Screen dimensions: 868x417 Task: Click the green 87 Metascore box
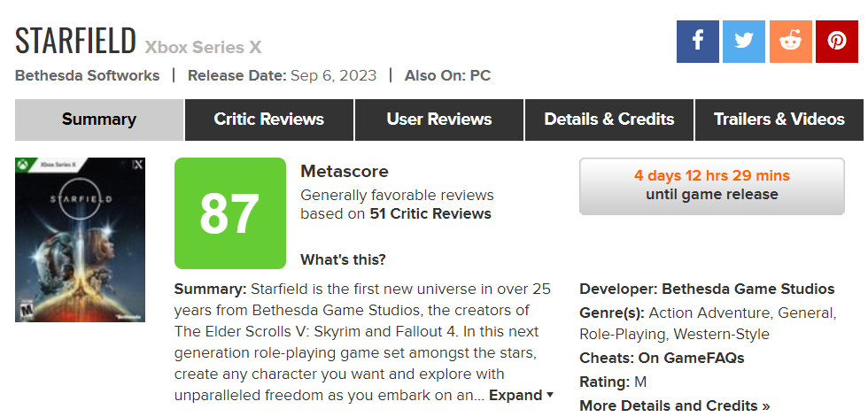click(x=230, y=213)
